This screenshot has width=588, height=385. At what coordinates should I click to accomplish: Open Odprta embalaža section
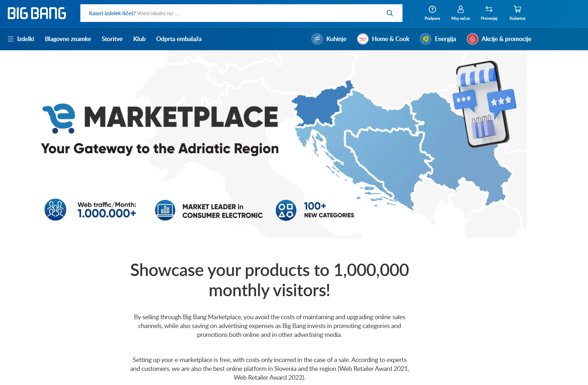(179, 39)
